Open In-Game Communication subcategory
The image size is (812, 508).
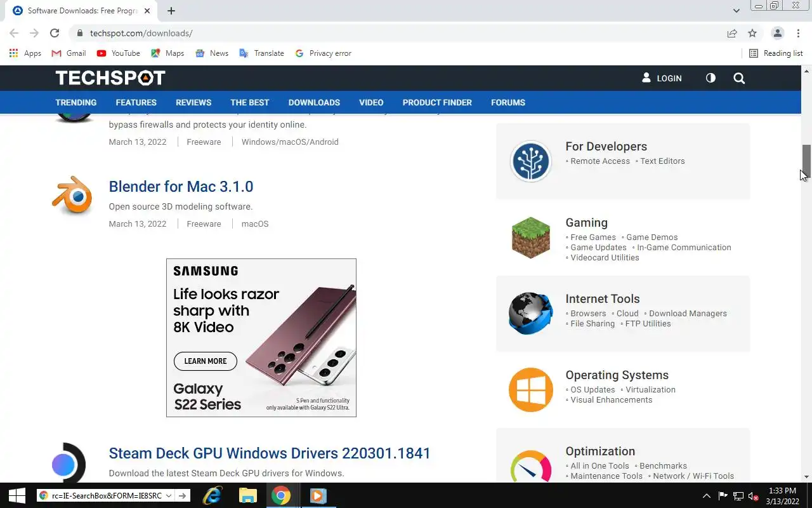tap(684, 248)
